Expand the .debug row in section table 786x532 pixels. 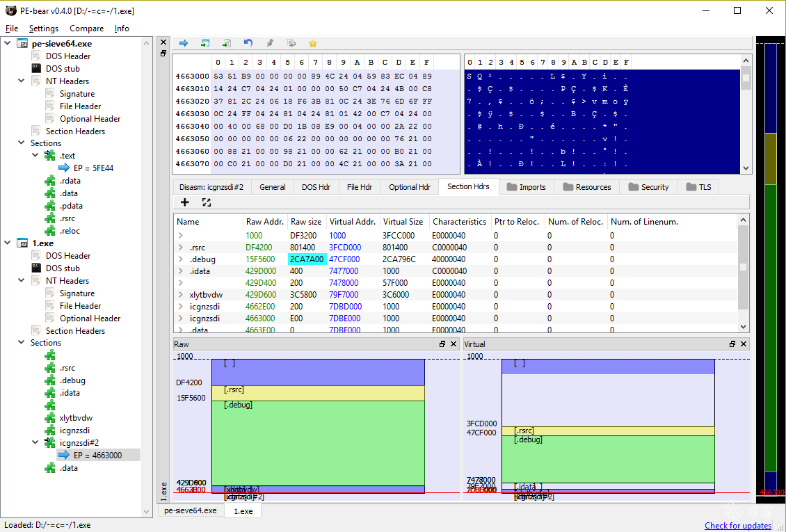180,259
